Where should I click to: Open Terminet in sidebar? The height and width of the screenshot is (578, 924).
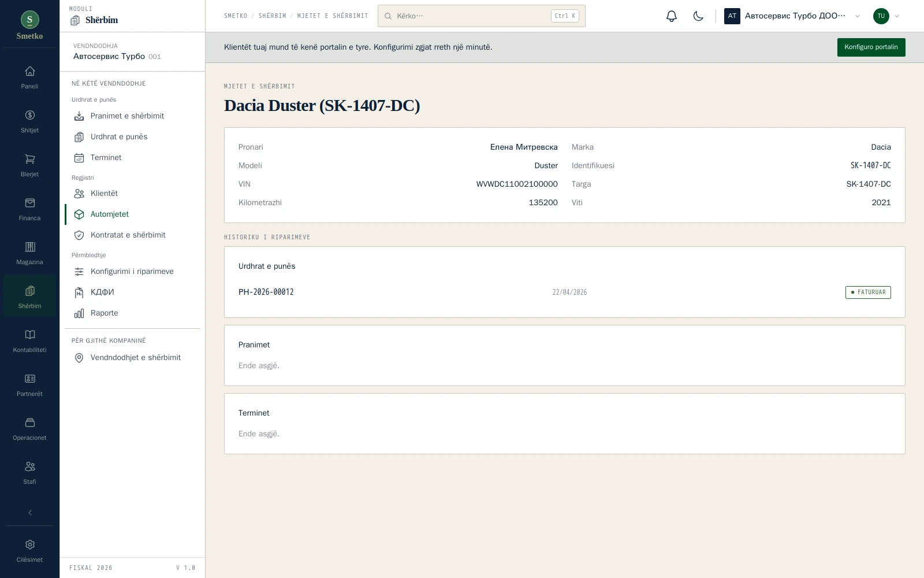pyautogui.click(x=132, y=158)
